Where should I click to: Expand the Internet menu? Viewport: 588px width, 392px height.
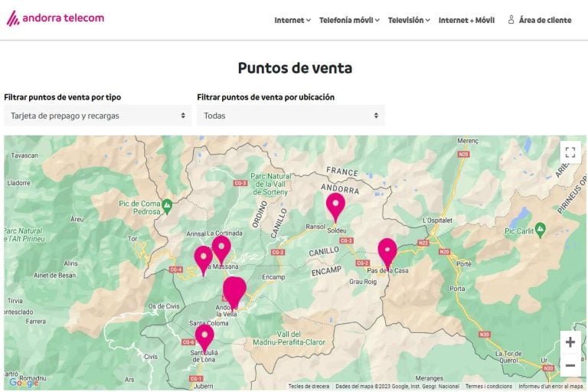(292, 20)
